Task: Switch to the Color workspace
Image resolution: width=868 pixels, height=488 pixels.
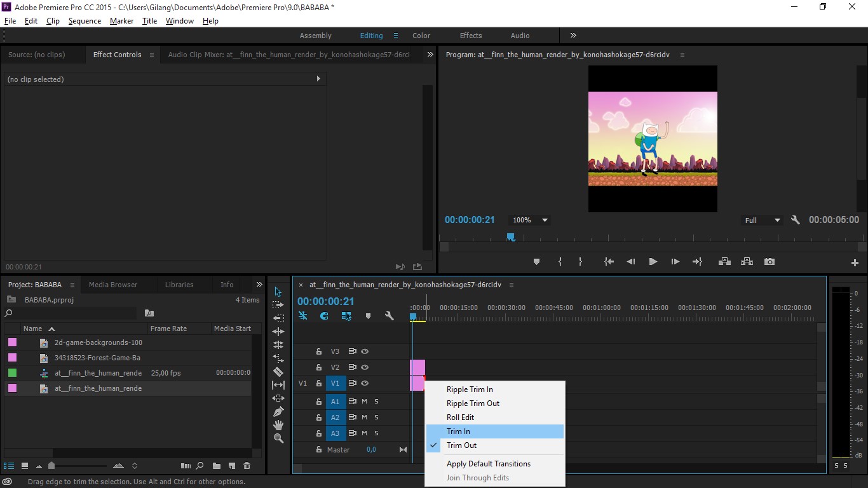Action: click(421, 36)
